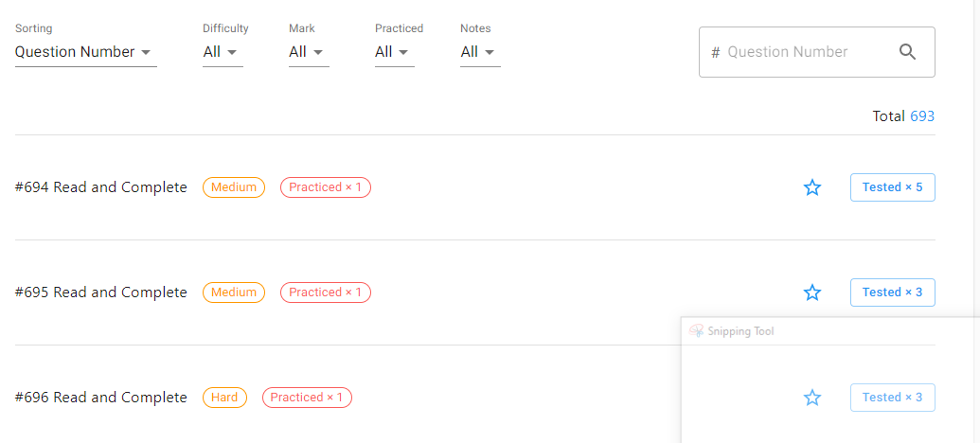Image resolution: width=980 pixels, height=443 pixels.
Task: Expand the Practiced filter dropdown
Action: [395, 52]
